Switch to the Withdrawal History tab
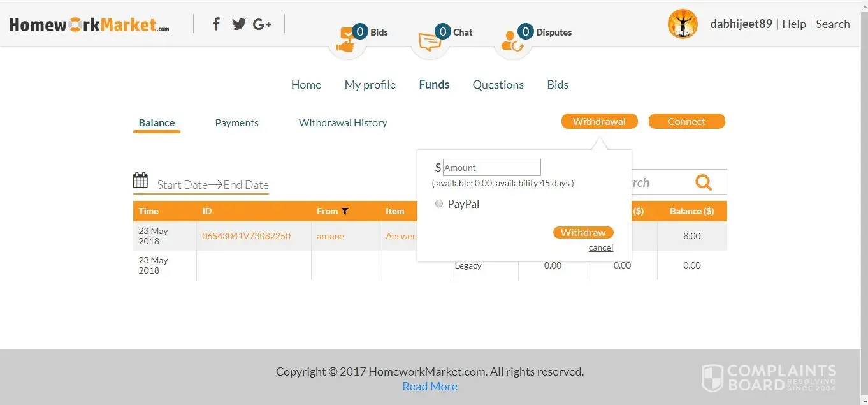The height and width of the screenshot is (405, 868). click(x=343, y=123)
